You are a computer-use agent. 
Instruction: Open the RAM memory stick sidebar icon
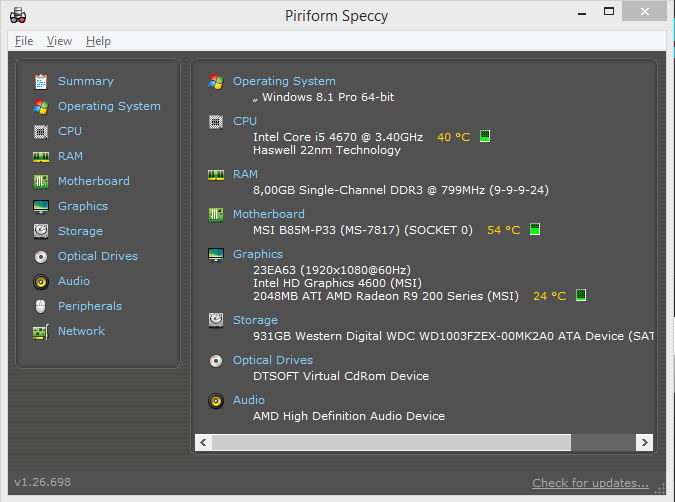[41, 157]
